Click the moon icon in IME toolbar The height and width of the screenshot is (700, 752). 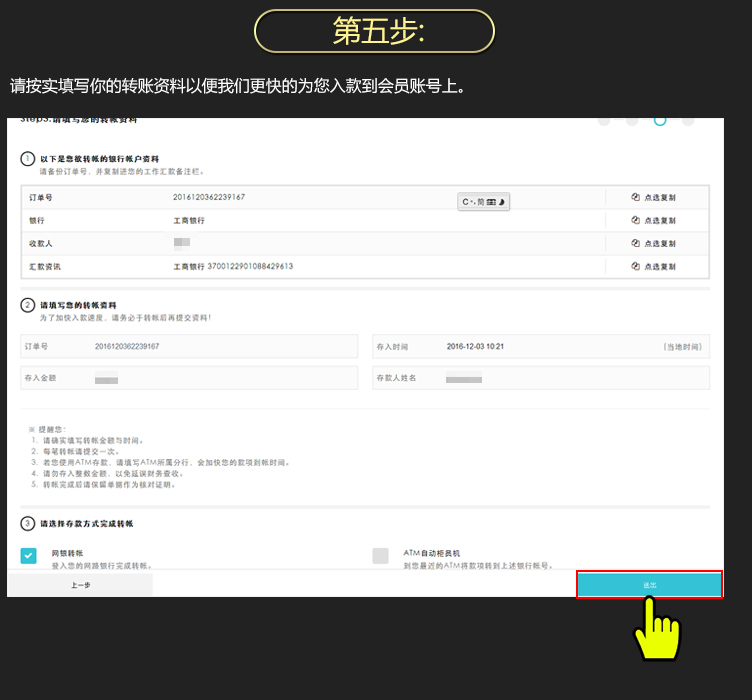[502, 202]
